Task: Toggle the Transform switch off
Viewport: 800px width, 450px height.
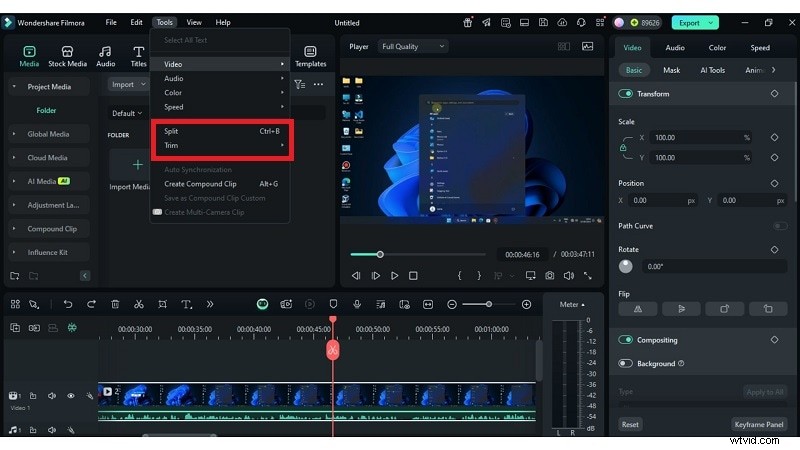Action: pyautogui.click(x=626, y=94)
